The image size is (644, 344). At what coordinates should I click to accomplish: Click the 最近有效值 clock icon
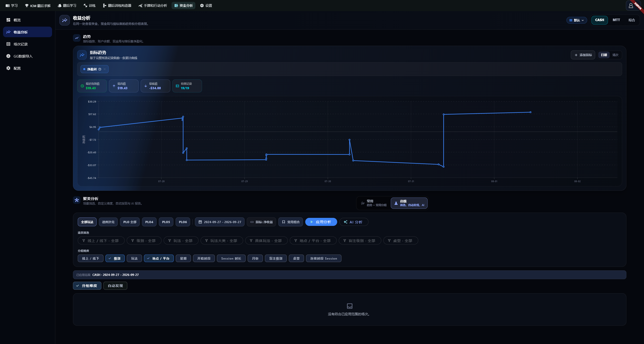(82, 86)
